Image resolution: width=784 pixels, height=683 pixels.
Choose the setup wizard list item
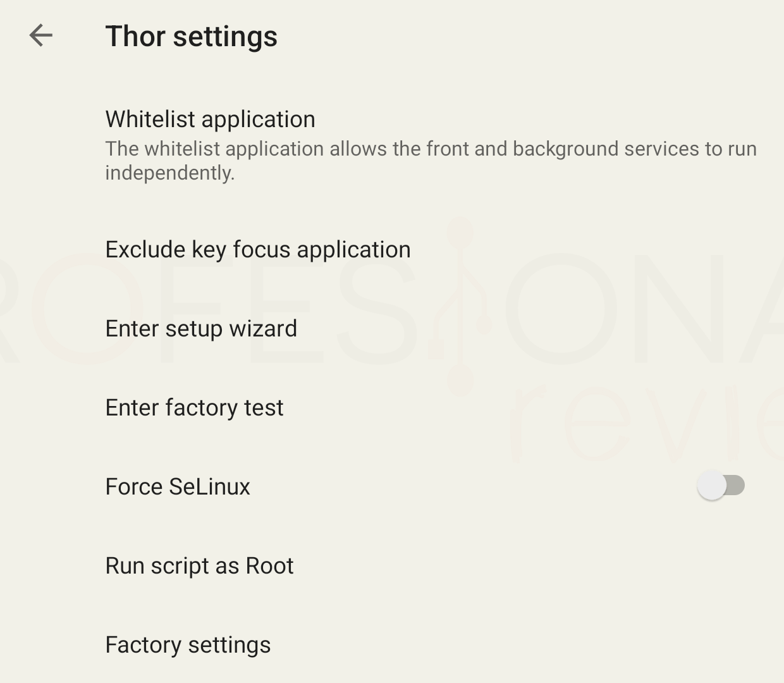click(392, 329)
